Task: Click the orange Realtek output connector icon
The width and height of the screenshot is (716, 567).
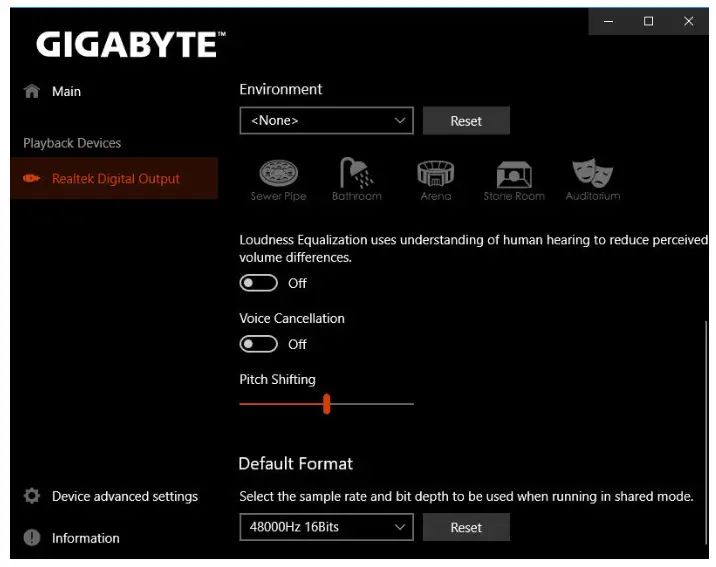Action: coord(32,178)
